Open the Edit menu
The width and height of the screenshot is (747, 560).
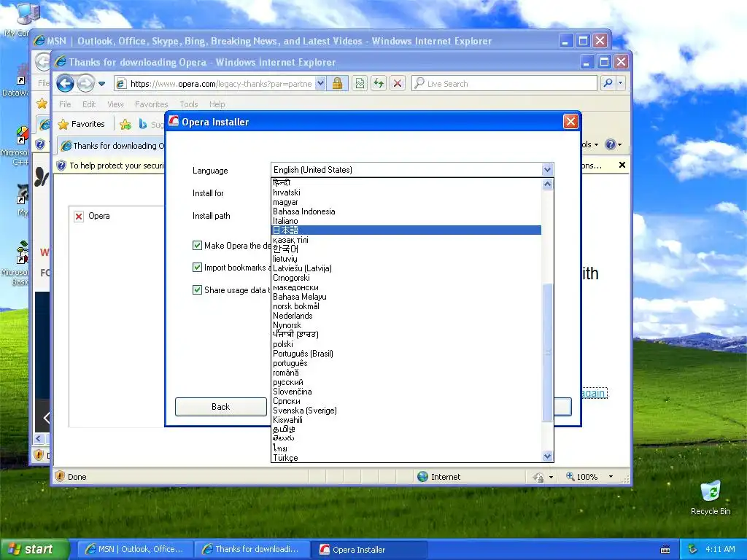pos(88,104)
